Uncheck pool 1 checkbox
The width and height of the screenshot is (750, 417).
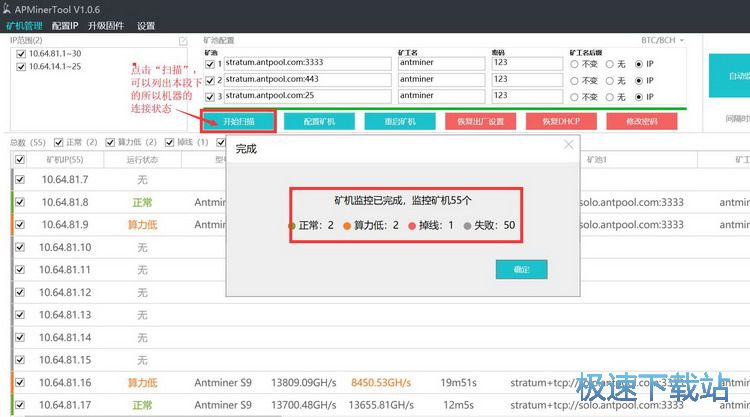tap(210, 64)
